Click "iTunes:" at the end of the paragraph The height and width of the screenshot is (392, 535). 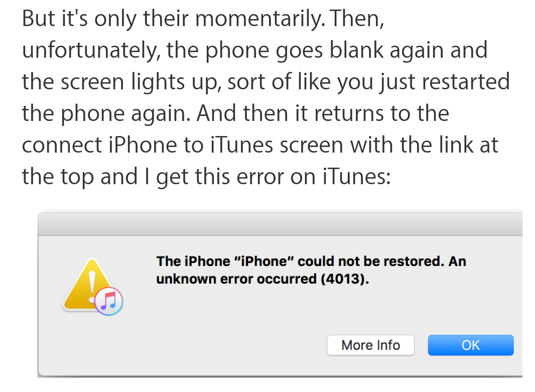point(356,176)
